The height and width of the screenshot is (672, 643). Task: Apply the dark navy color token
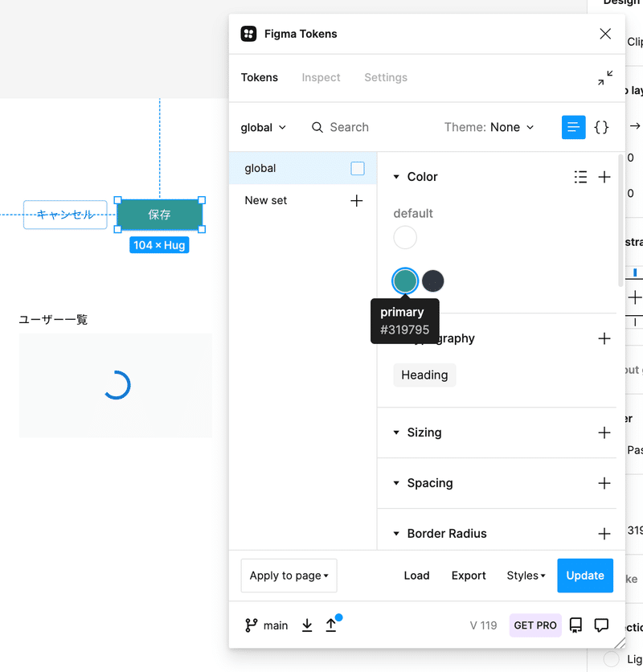[432, 281]
